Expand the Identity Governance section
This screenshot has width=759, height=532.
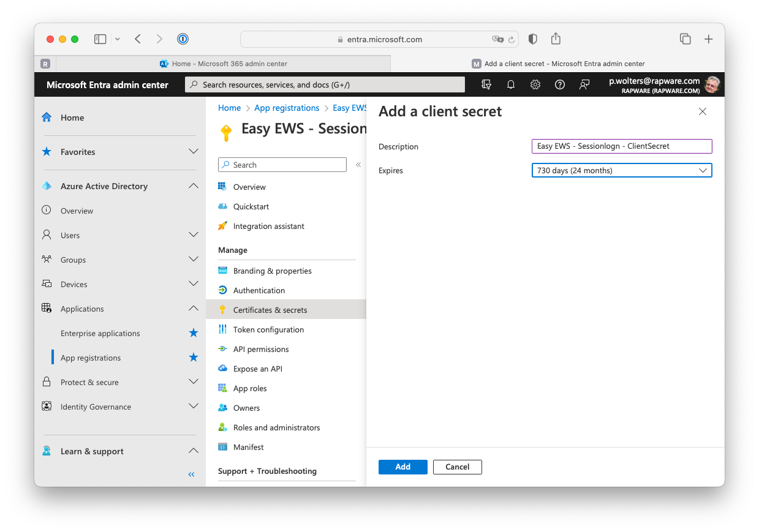tap(194, 406)
